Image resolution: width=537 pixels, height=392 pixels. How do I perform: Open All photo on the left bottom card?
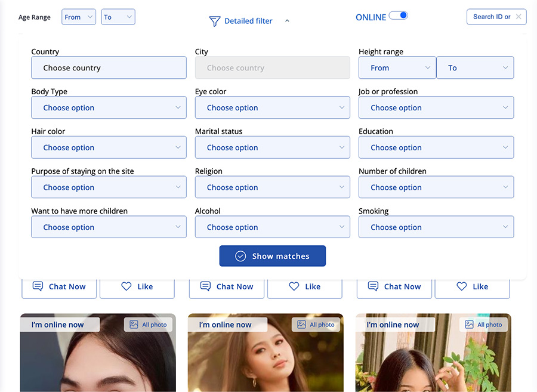click(149, 325)
